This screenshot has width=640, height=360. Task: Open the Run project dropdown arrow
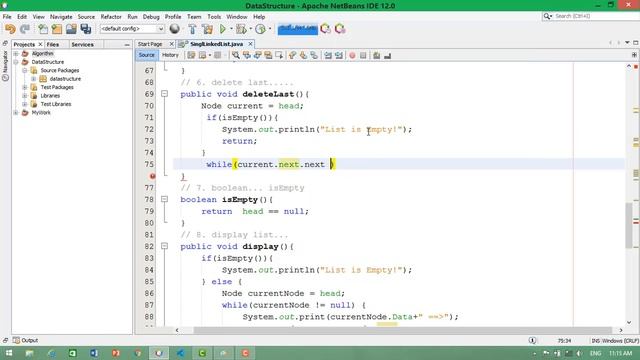(231, 29)
